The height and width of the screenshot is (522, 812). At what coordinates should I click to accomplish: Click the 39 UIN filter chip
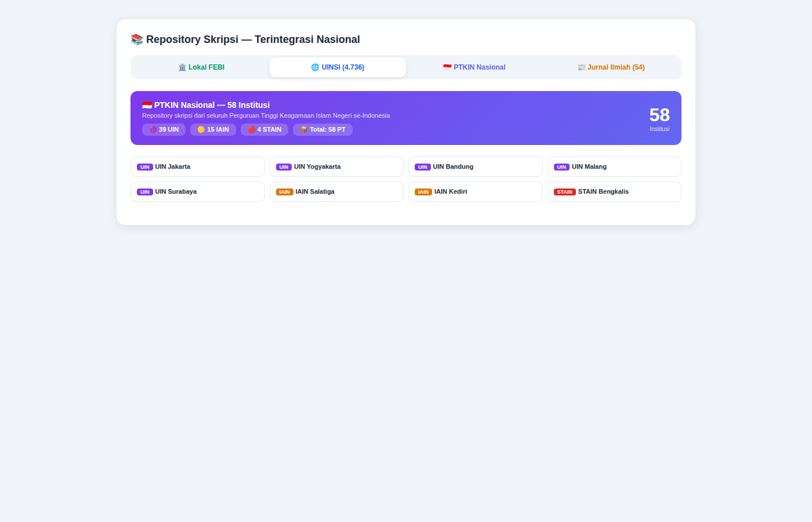164,129
